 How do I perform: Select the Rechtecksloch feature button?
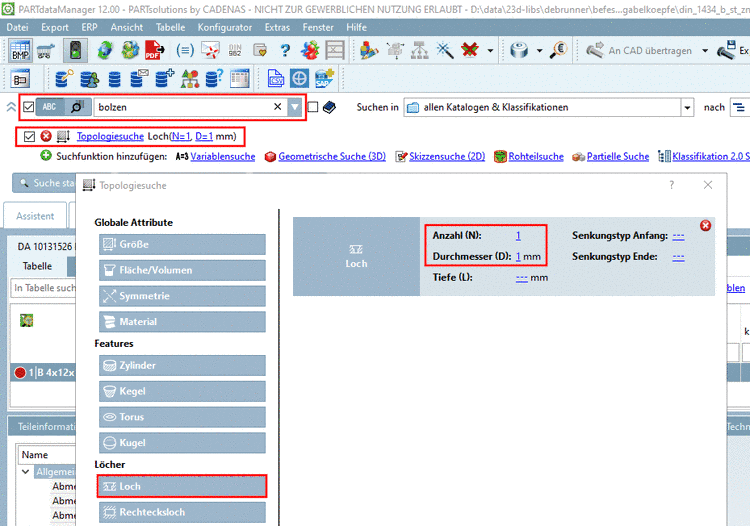(182, 512)
